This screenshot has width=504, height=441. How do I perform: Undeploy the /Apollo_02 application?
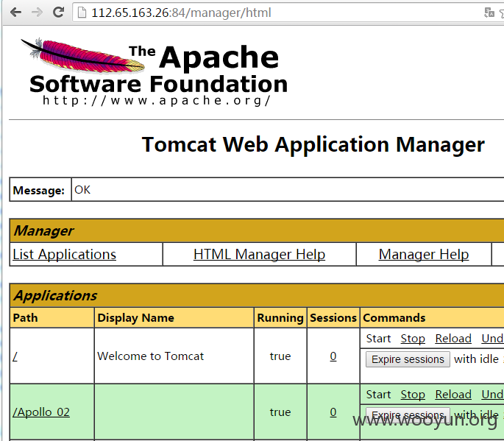pyautogui.click(x=492, y=395)
